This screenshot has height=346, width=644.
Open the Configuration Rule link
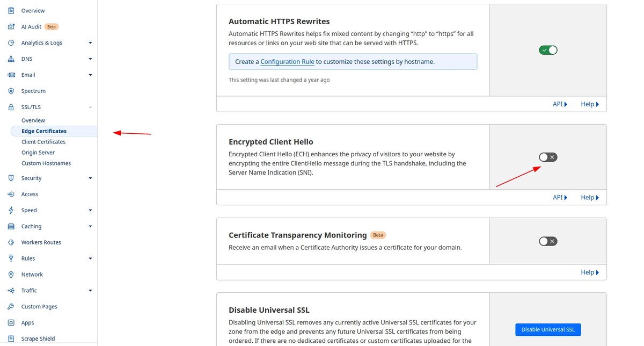coord(287,62)
